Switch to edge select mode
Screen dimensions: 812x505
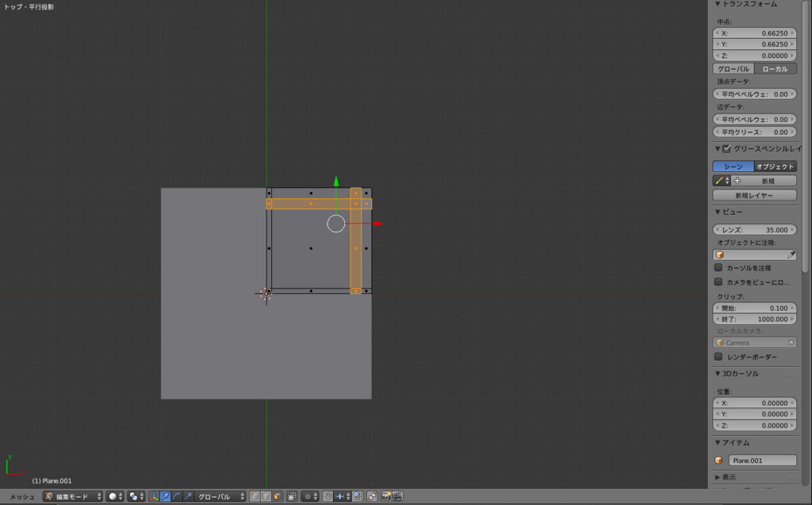point(266,497)
